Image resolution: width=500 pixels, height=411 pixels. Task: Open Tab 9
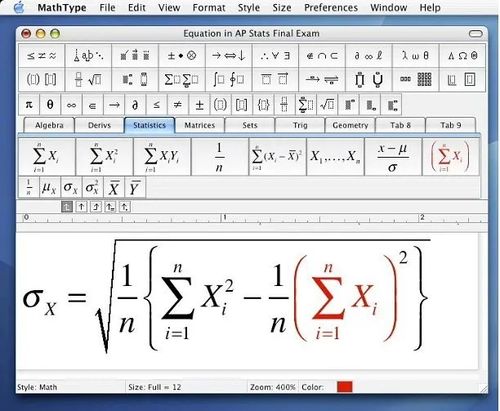point(451,125)
